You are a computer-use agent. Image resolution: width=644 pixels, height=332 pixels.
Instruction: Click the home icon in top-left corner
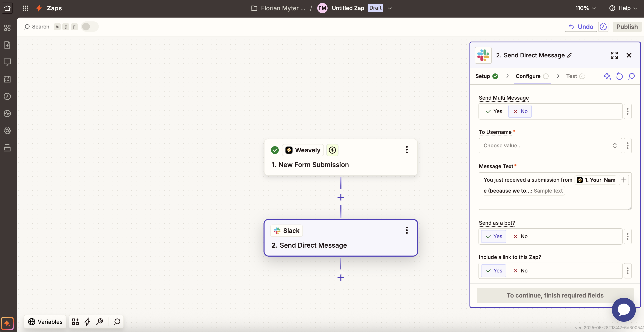(x=7, y=8)
